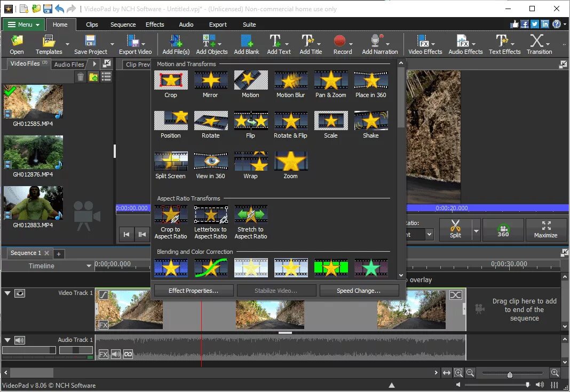Open the Save Project dropdown arrow
The width and height of the screenshot is (570, 392).
click(112, 44)
